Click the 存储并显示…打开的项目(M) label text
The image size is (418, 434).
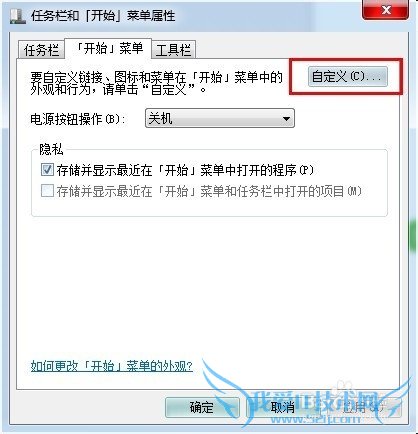pos(209,191)
